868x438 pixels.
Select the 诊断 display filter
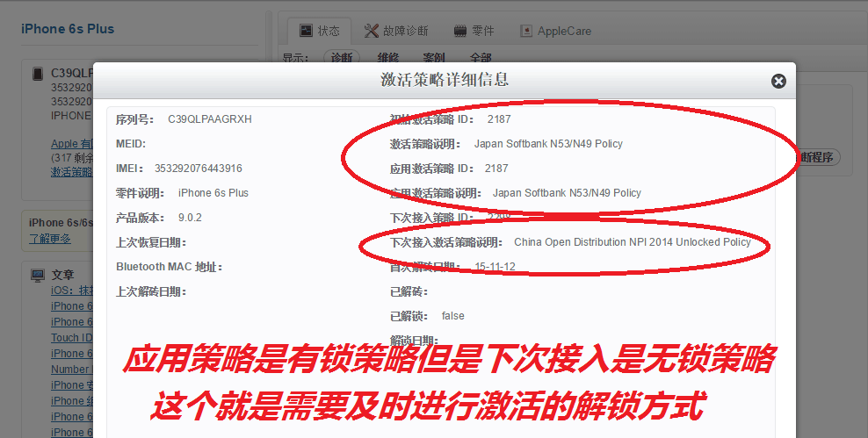coord(341,58)
